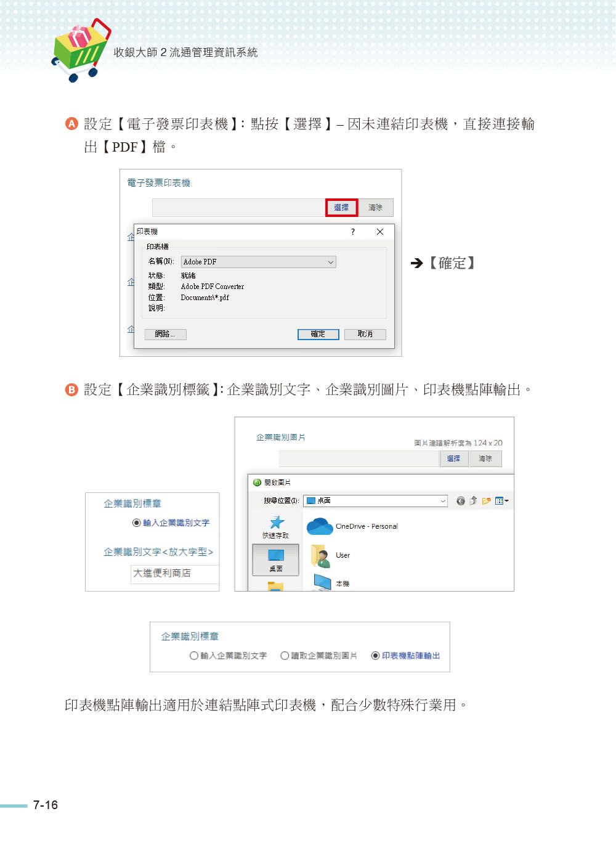This screenshot has width=616, height=843.
Task: Create a new folder via toolbar icon
Action: point(487,501)
